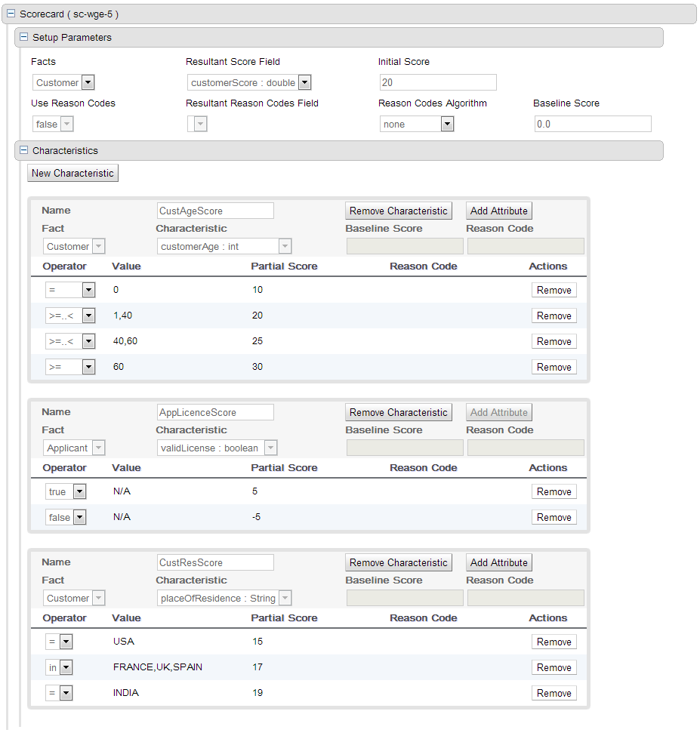700x742 pixels.
Task: Collapse the Setup Parameters section
Action: point(23,37)
